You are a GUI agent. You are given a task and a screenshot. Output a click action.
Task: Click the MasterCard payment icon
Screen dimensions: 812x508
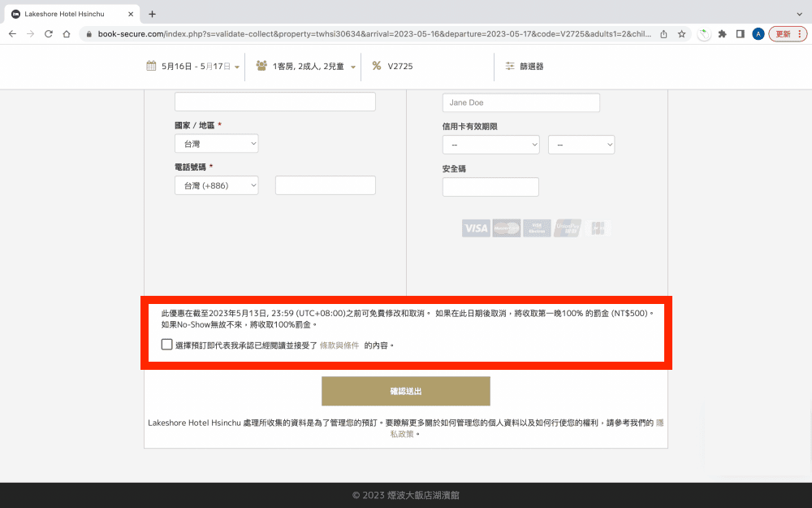coord(506,228)
